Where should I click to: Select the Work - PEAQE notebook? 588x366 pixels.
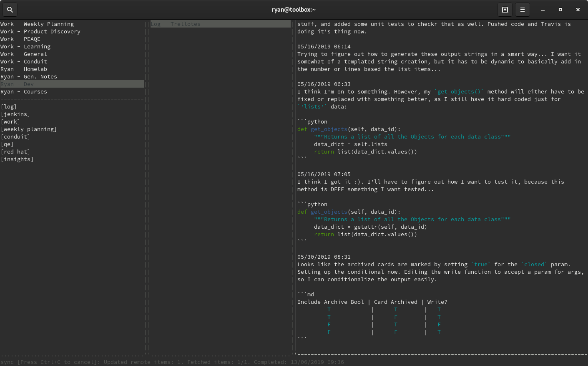pyautogui.click(x=20, y=39)
